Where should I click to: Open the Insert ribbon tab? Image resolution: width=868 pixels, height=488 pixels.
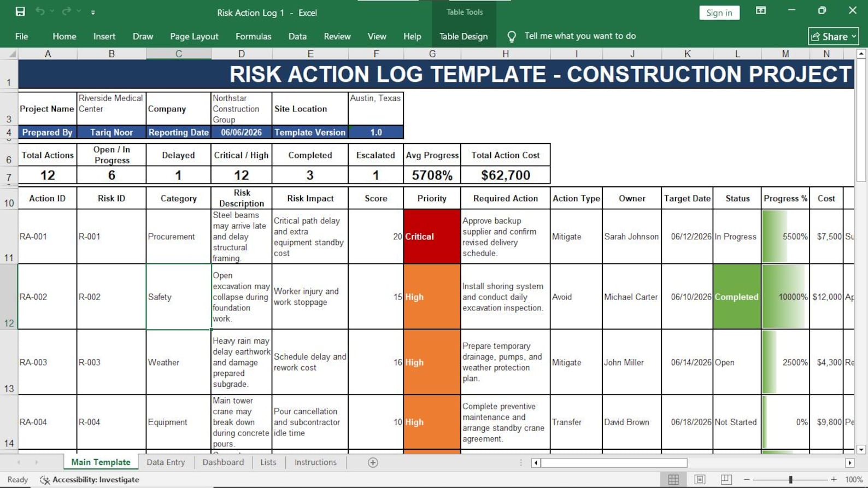tap(104, 36)
